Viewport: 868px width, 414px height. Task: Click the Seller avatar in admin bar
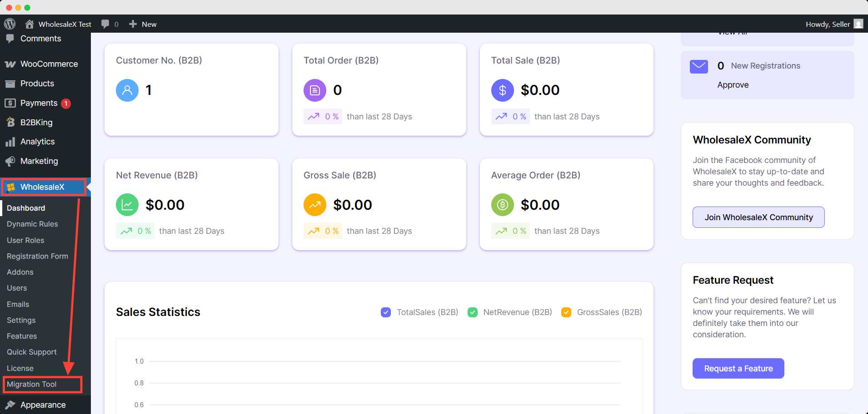(858, 24)
